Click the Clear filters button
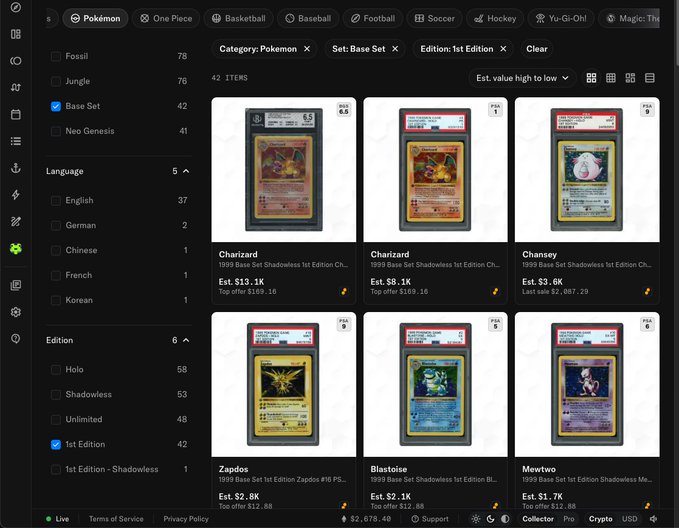The height and width of the screenshot is (528, 679). tap(537, 49)
